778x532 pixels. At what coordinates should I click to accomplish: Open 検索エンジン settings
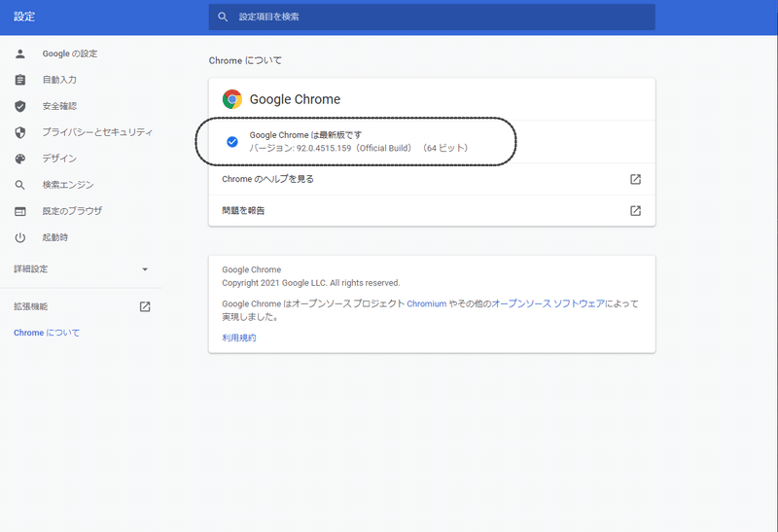[68, 185]
